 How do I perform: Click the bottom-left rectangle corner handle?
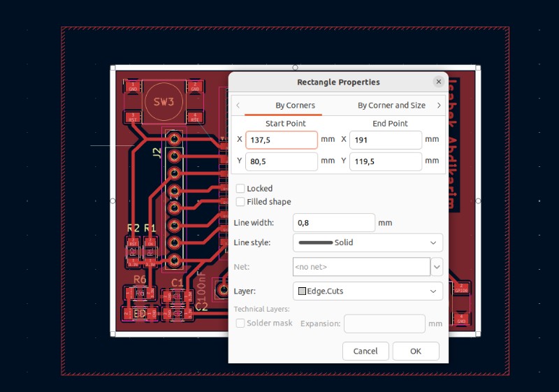[113, 334]
